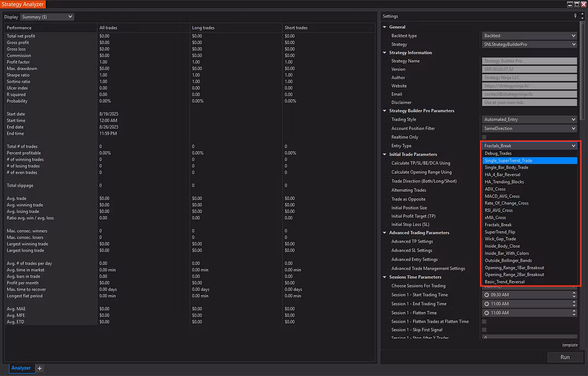Click clock icon in Session 1 Start Trading Time

coord(487,295)
